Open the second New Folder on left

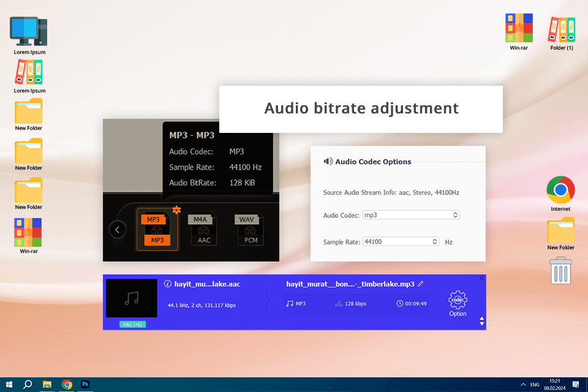click(29, 154)
